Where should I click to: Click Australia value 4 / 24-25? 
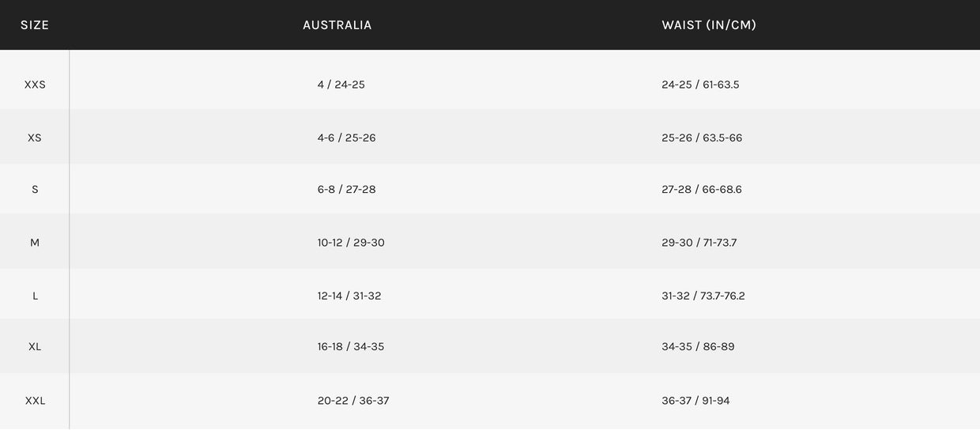[341, 85]
